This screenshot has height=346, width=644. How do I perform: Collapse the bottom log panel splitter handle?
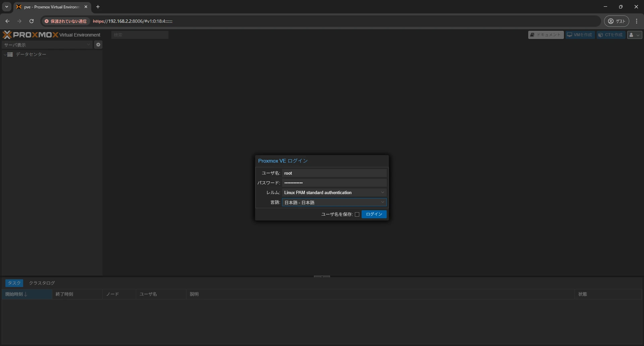pos(322,277)
